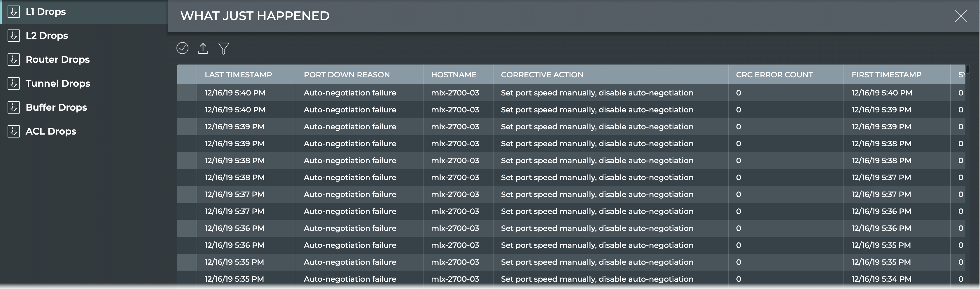Image resolution: width=980 pixels, height=289 pixels.
Task: Open the Router Drops menu item
Action: (57, 60)
